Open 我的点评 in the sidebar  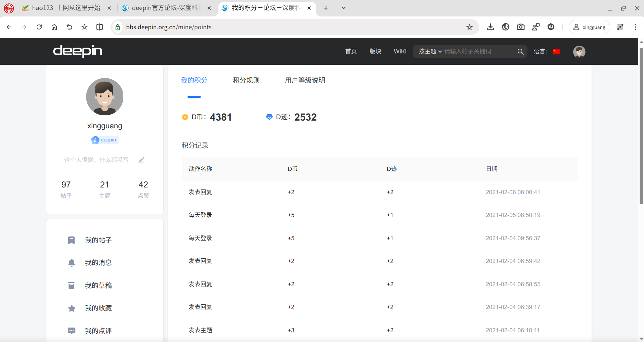pos(98,331)
